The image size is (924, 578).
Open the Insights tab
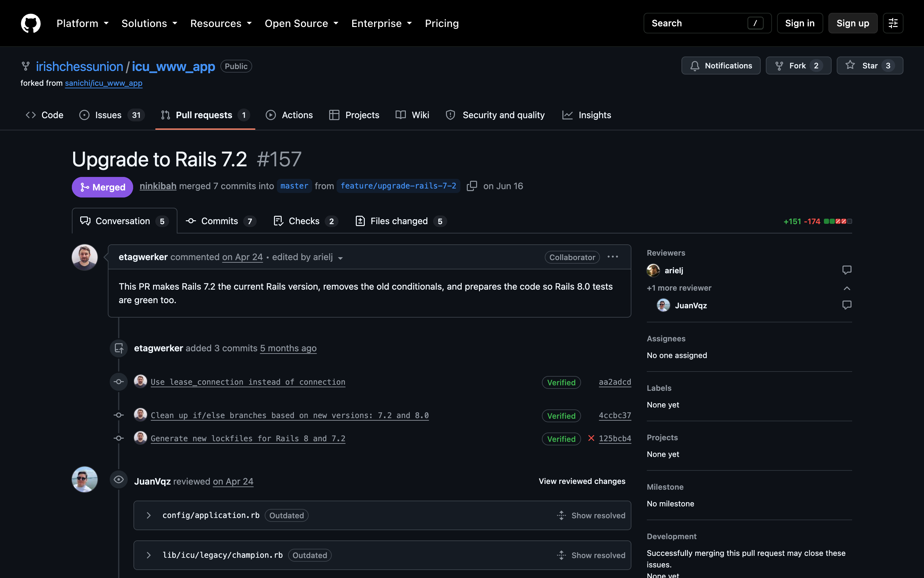point(586,115)
